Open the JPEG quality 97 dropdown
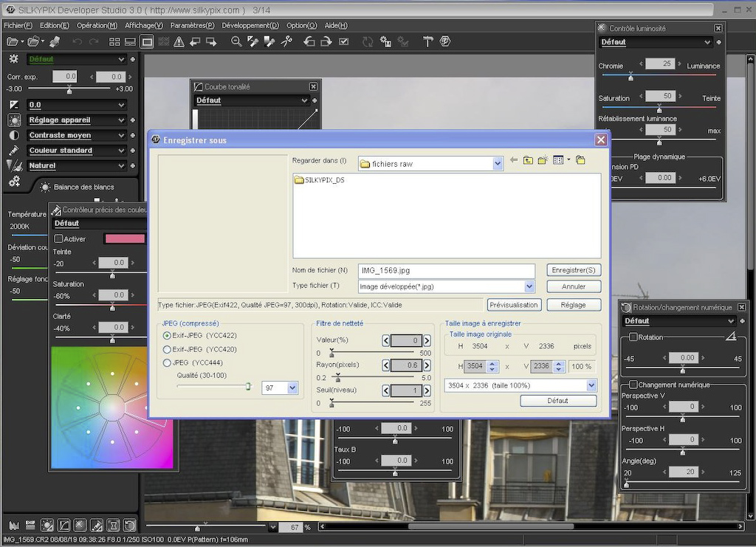The width and height of the screenshot is (756, 547). click(x=292, y=388)
